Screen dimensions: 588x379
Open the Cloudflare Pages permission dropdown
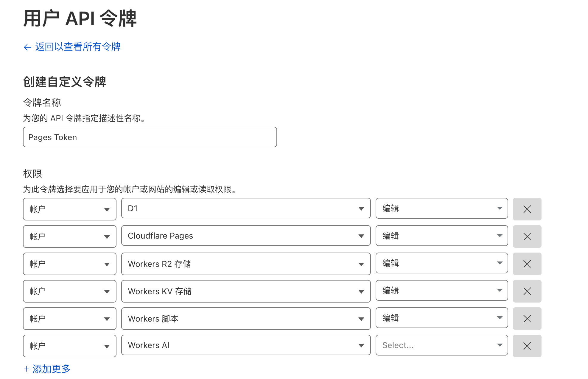click(246, 236)
